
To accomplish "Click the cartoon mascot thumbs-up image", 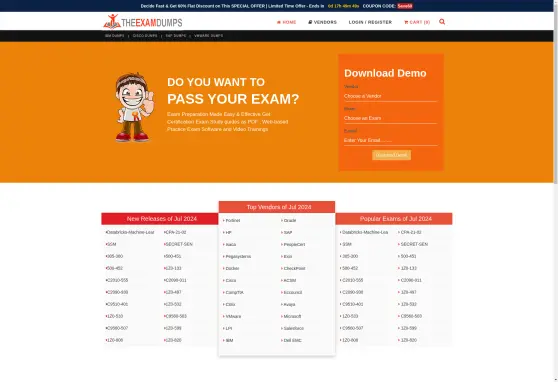I will [134, 107].
